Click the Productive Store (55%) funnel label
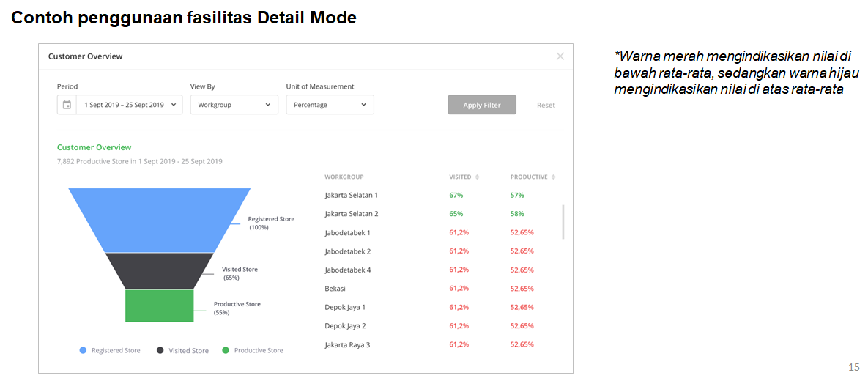The width and height of the screenshot is (868, 381). pos(237,308)
